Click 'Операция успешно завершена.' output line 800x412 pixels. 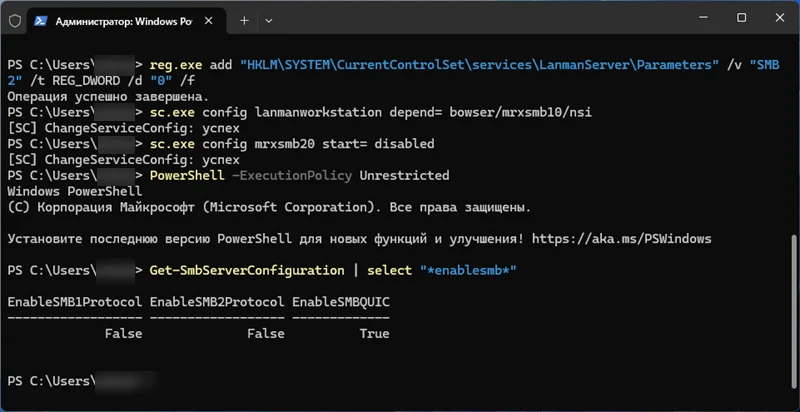pos(108,96)
